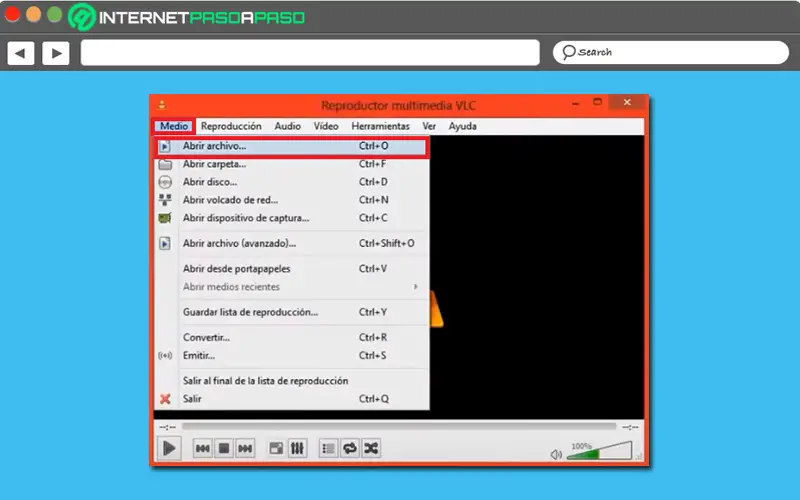Viewport: 800px width, 500px height.
Task: Toggle fullscreen video icon
Action: [276, 448]
